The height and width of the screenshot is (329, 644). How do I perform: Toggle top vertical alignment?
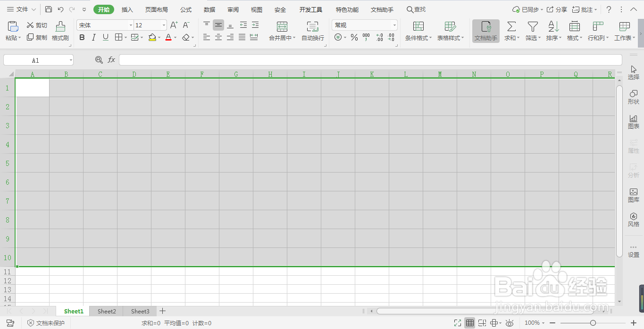coord(206,25)
